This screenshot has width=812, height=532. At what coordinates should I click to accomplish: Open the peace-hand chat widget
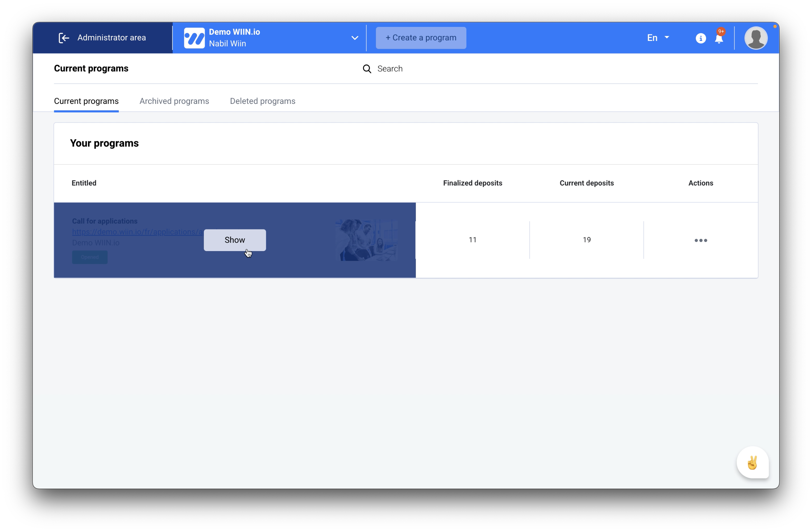pyautogui.click(x=752, y=462)
